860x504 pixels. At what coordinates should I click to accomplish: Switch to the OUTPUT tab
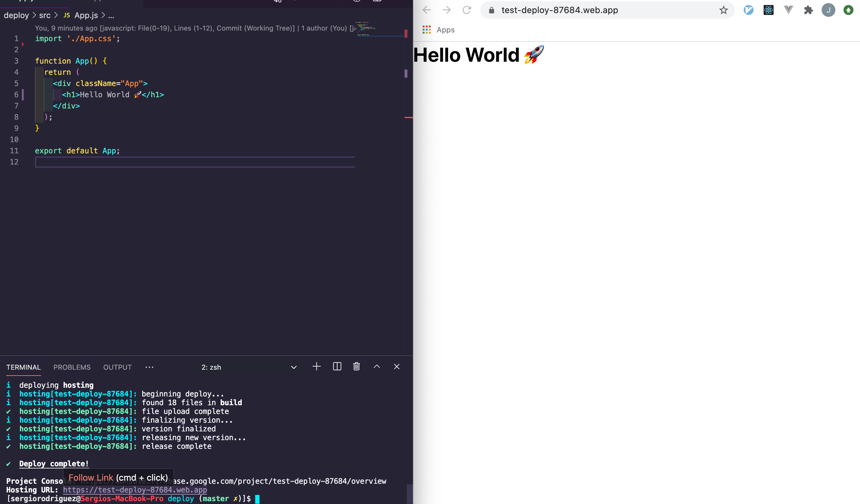click(x=117, y=367)
